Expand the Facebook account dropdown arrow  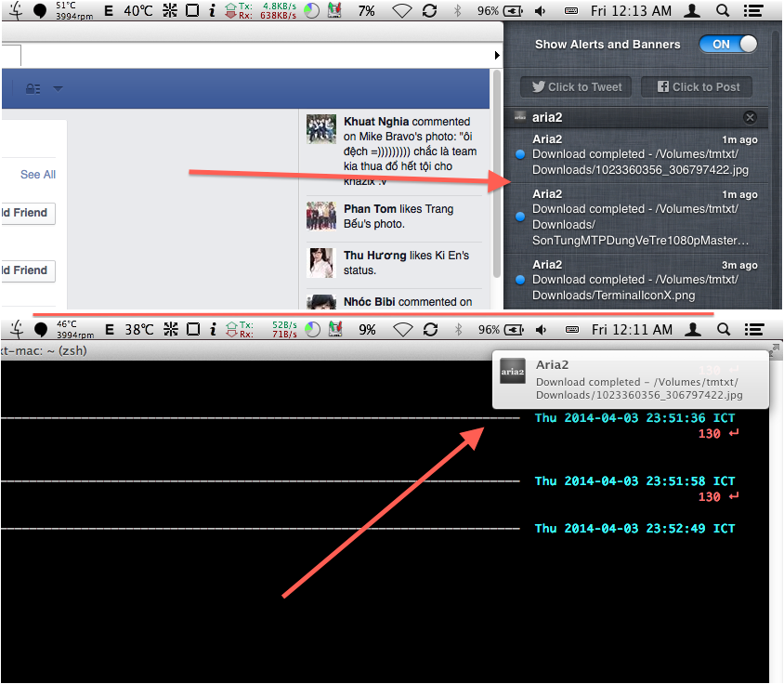click(x=58, y=89)
